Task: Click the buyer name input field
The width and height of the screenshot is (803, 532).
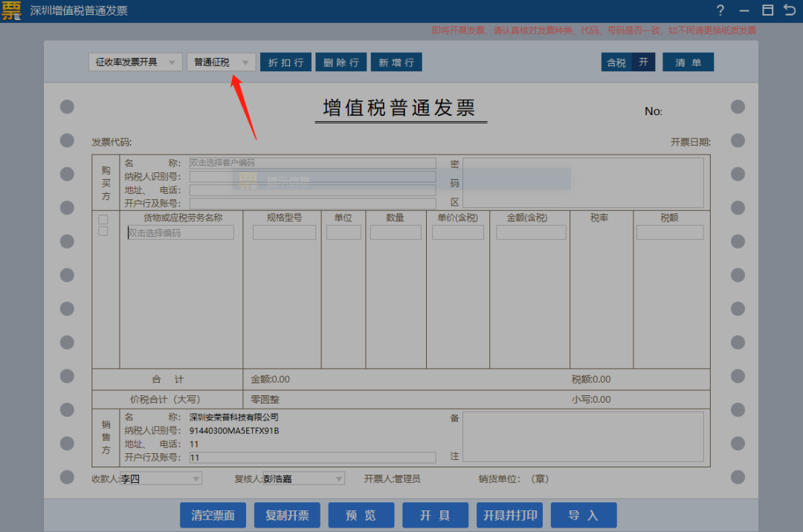Action: click(x=312, y=163)
